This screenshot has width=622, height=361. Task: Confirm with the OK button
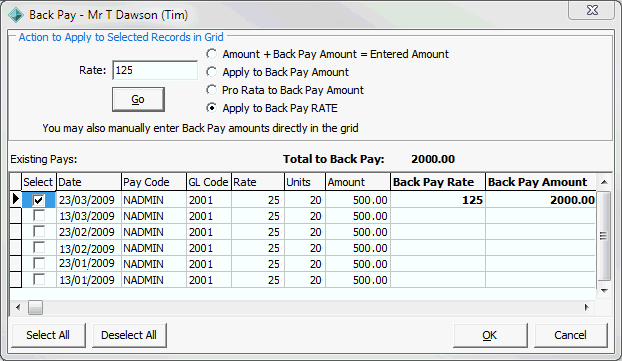point(490,335)
